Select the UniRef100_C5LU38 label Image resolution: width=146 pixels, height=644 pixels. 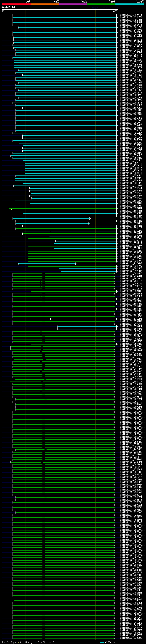(131, 60)
